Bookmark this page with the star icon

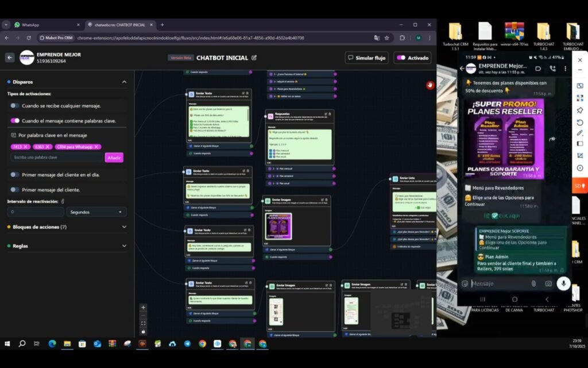[387, 38]
